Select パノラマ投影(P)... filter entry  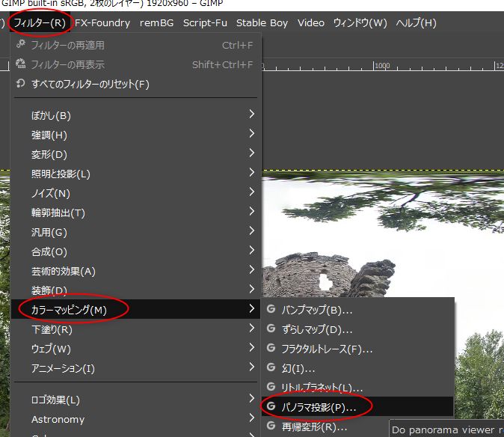click(319, 406)
